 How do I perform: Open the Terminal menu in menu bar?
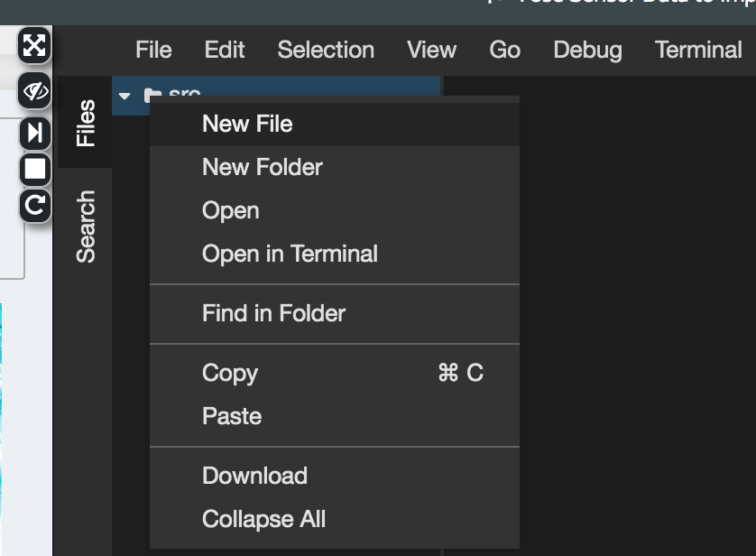698,50
